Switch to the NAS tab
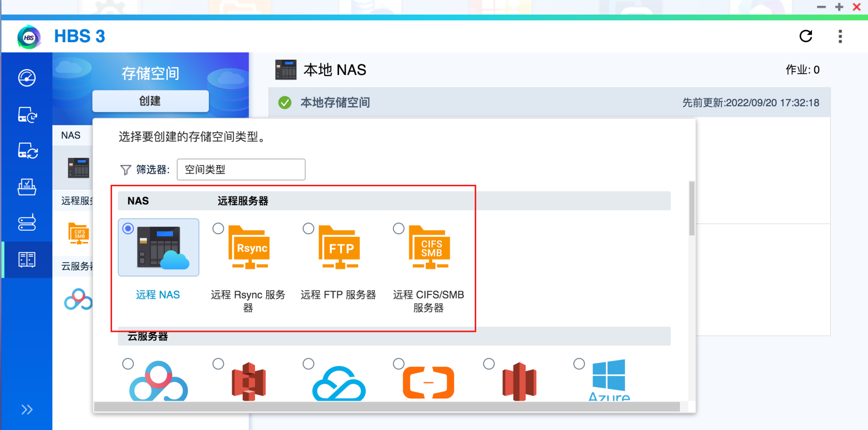Image resolution: width=868 pixels, height=430 pixels. [x=71, y=135]
